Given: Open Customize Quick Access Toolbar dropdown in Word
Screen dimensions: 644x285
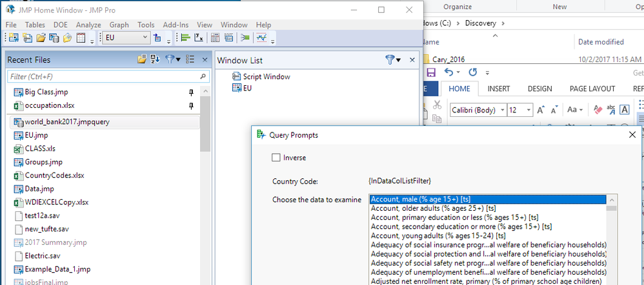Looking at the screenshot, I should click(487, 73).
